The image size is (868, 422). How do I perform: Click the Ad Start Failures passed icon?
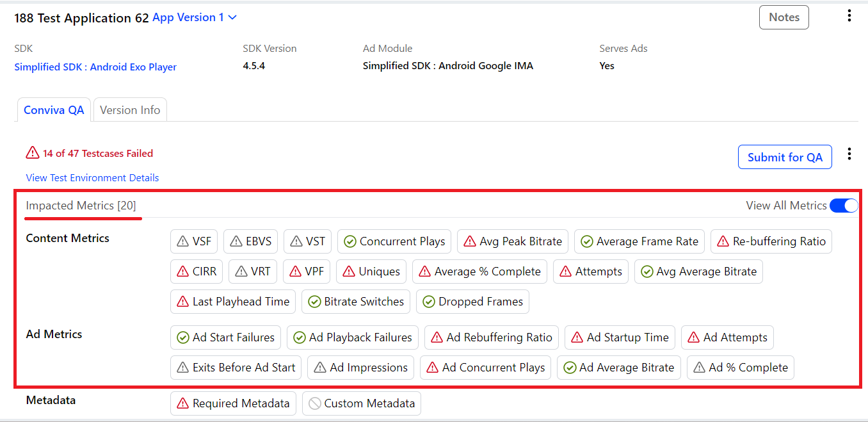click(x=183, y=337)
